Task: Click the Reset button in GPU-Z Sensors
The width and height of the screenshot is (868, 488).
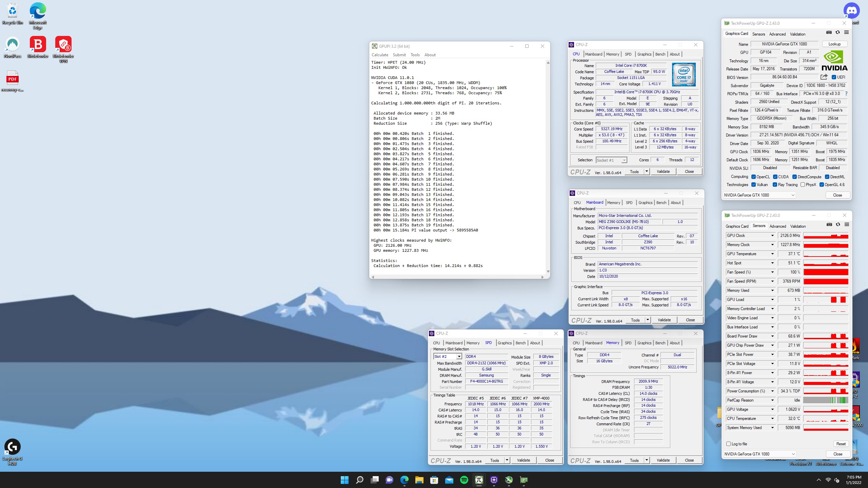Action: tap(841, 444)
